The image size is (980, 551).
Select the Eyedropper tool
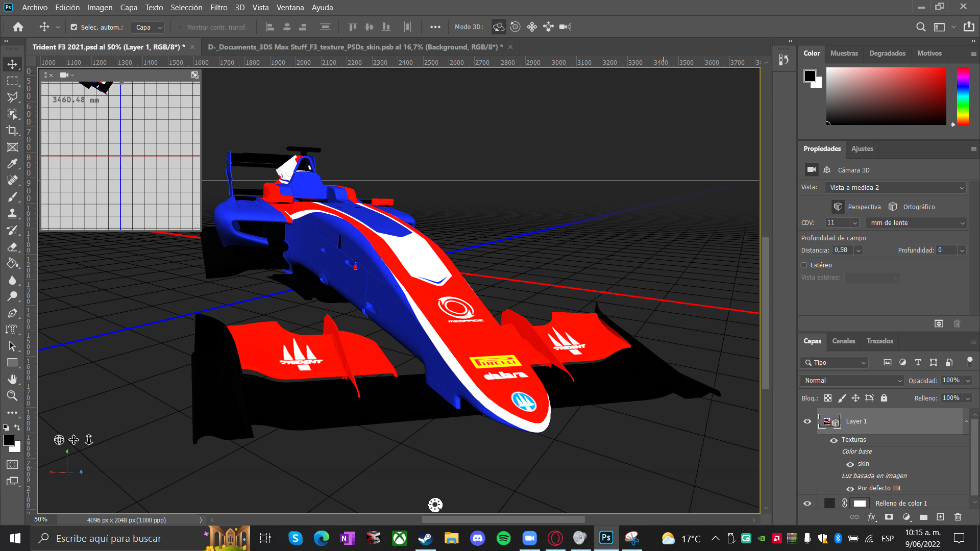[12, 164]
